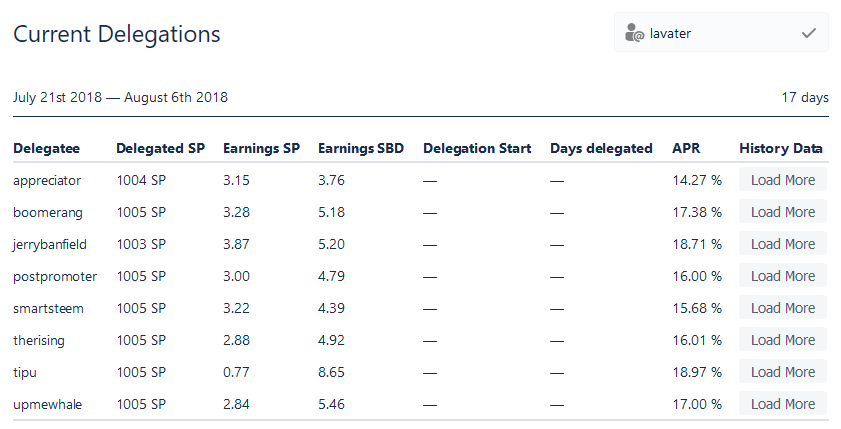Select the date range July 21st to August 6th
841x429 pixels.
pyautogui.click(x=120, y=98)
